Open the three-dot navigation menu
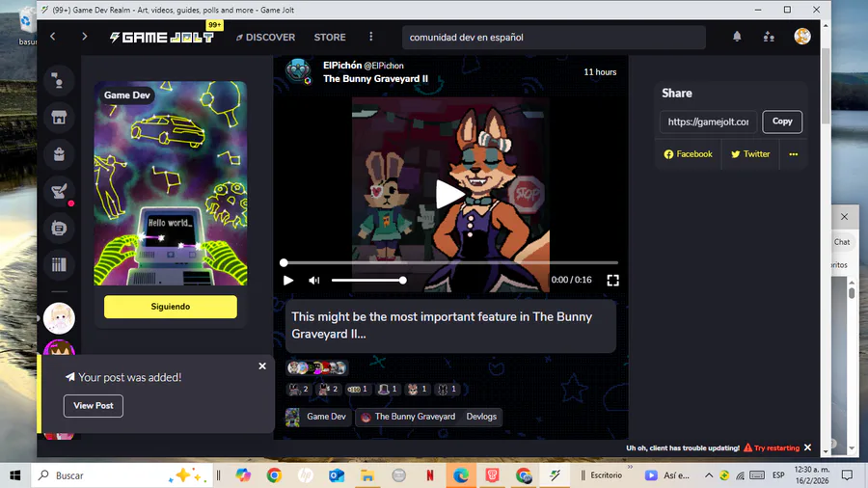Screen dimensions: 868x488 [x=371, y=37]
